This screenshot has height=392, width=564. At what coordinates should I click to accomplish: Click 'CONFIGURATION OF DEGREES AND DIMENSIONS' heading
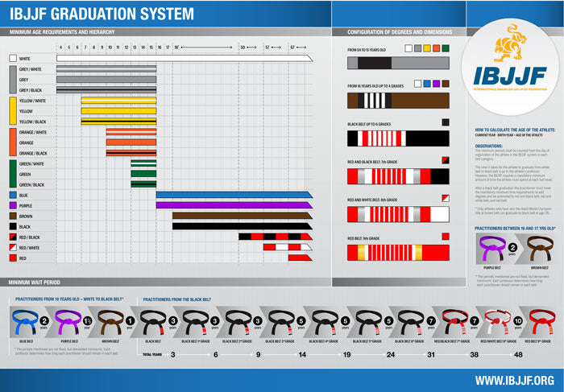pyautogui.click(x=400, y=32)
